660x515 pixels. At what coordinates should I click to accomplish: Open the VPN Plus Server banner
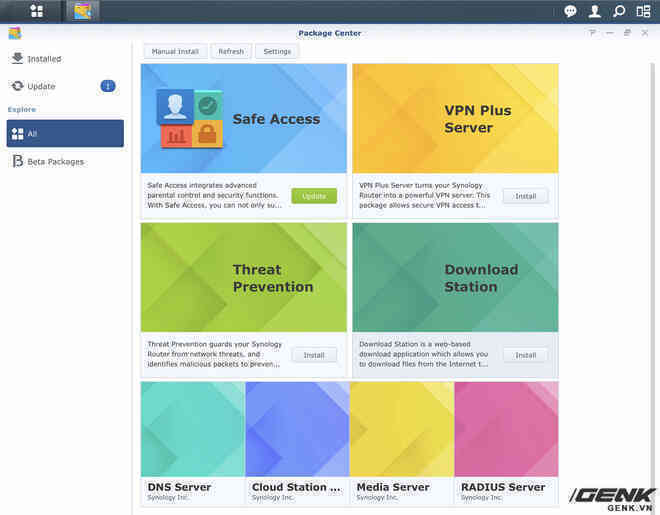tap(455, 118)
